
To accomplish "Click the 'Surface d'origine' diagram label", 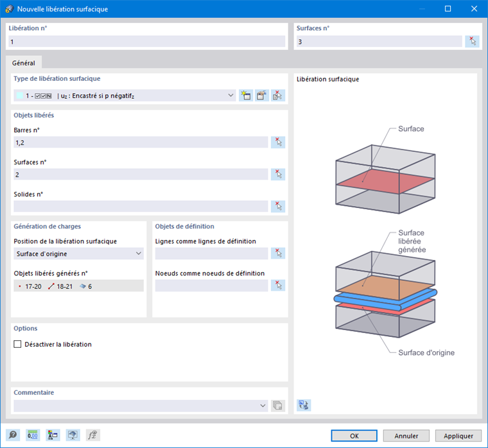I will (x=426, y=352).
